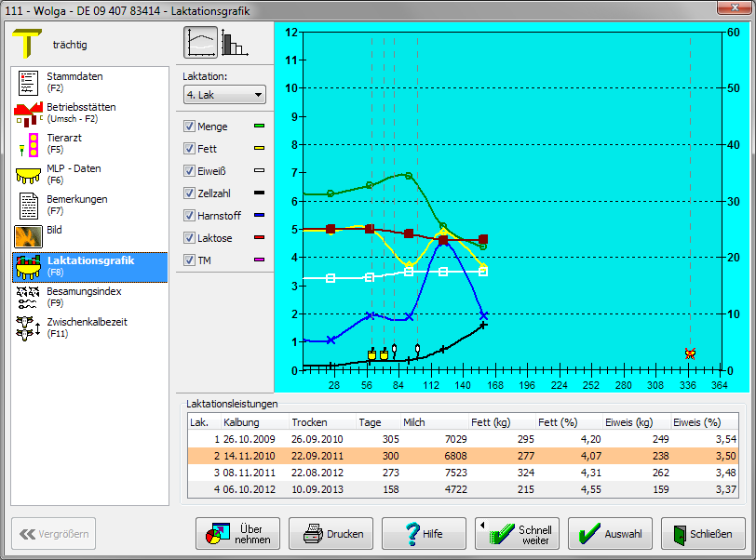
Task: Click the magenta TM color swatch
Action: point(259,260)
